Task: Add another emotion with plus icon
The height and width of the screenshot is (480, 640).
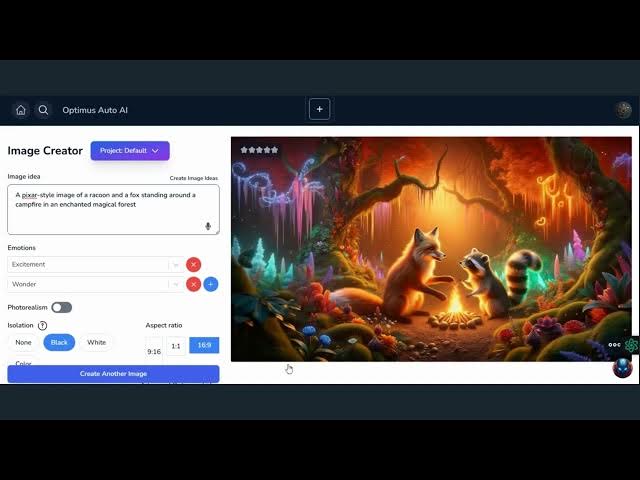Action: pyautogui.click(x=211, y=284)
